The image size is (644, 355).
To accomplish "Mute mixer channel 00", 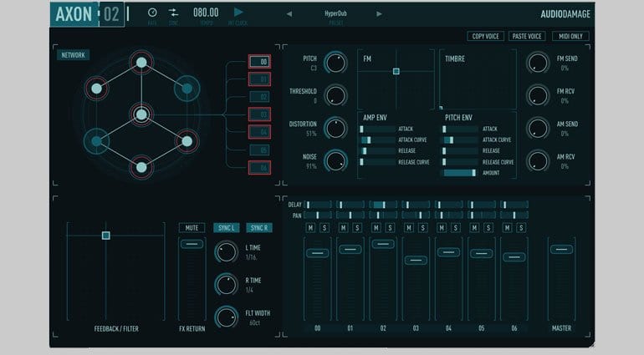I will tap(310, 228).
